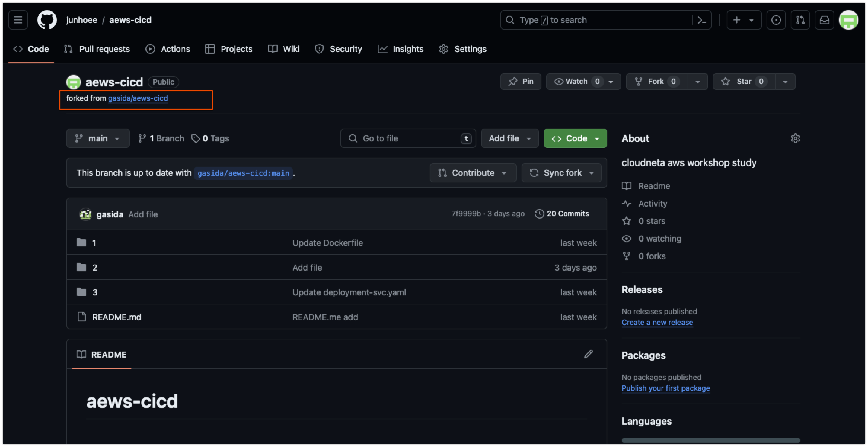Screen dimensions: 868x447
Task: Open the 0 watching link
Action: (651, 238)
